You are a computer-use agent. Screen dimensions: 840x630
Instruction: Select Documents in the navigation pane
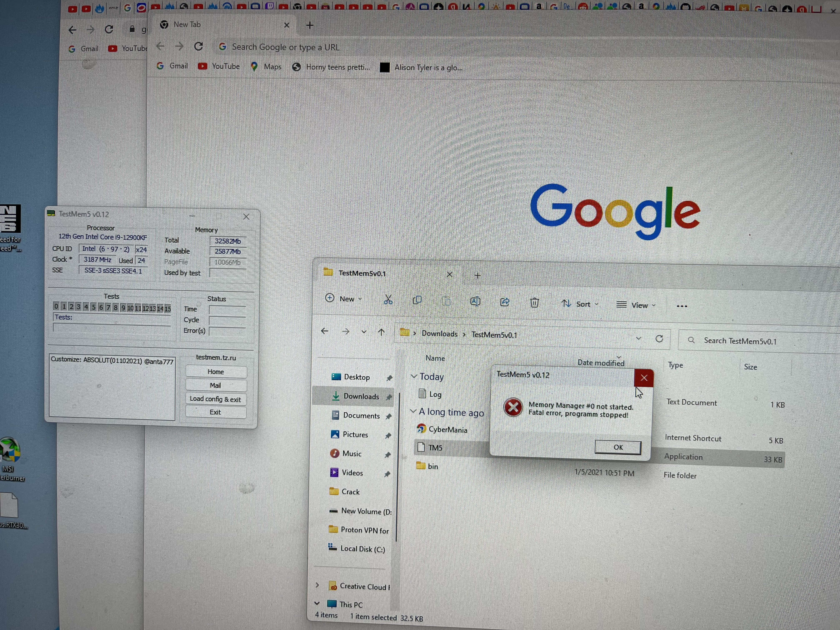tap(361, 415)
